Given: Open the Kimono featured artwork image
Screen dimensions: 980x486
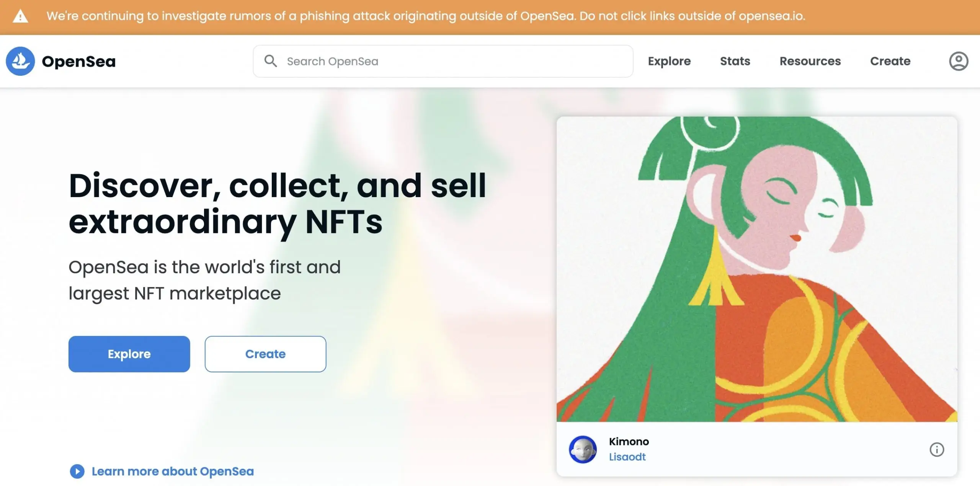Looking at the screenshot, I should 757,269.
